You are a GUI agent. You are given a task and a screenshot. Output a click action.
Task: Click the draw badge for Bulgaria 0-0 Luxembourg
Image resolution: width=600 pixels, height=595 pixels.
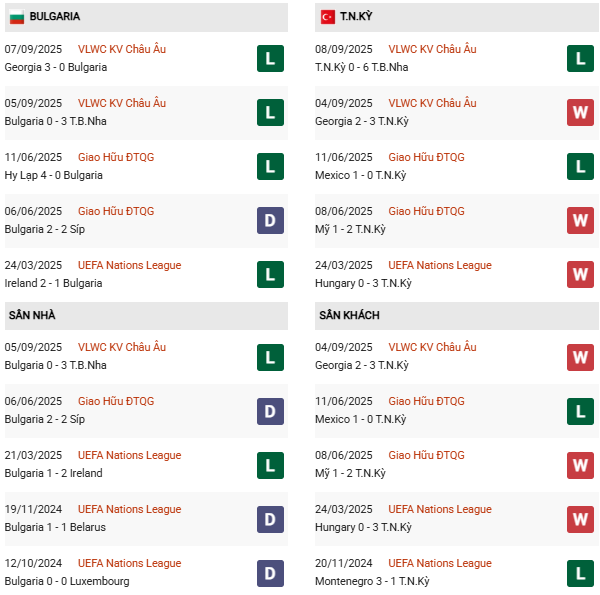pyautogui.click(x=270, y=572)
